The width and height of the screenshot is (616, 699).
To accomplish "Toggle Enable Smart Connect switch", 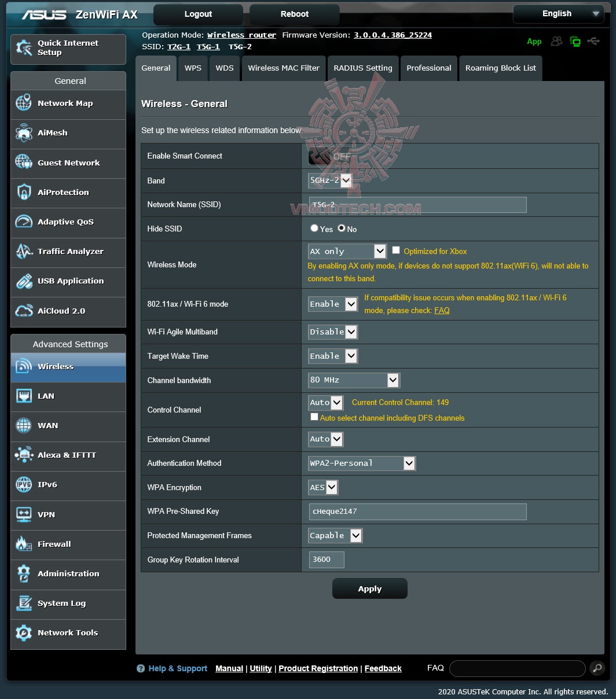I will click(329, 156).
